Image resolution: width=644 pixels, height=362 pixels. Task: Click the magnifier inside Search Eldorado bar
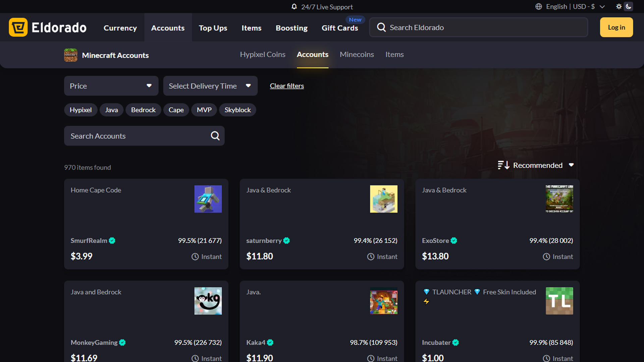pos(381,27)
